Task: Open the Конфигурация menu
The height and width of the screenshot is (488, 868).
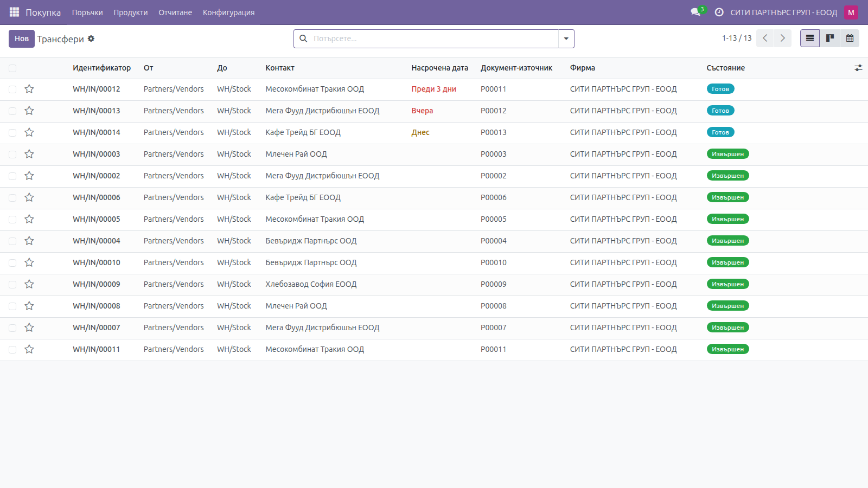Action: coord(228,12)
